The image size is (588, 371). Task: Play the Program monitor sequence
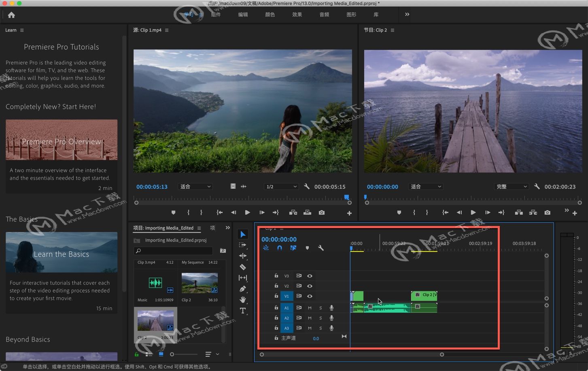coord(473,213)
